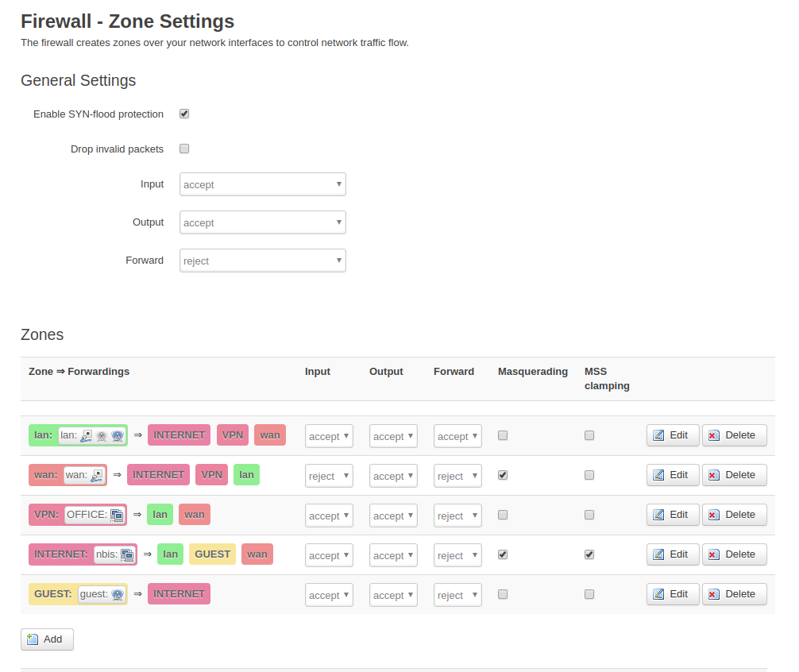
Task: Click the ethernet port icon in the lan zone
Action: point(87,435)
